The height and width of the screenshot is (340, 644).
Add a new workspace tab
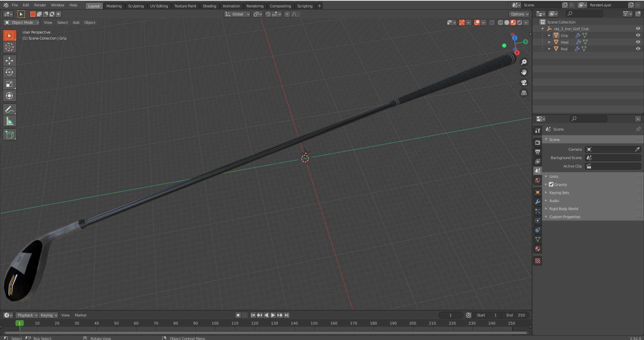click(319, 6)
